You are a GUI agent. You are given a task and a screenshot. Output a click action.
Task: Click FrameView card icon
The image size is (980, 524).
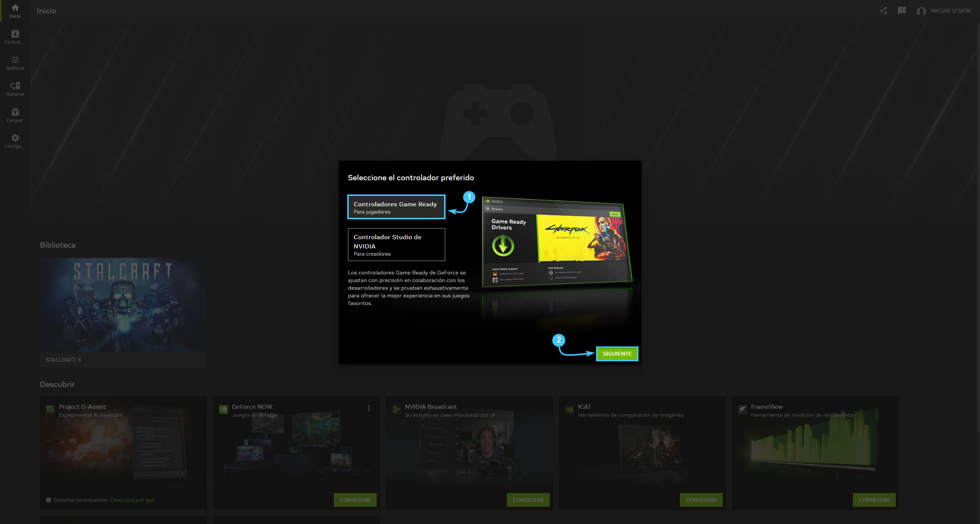click(742, 410)
